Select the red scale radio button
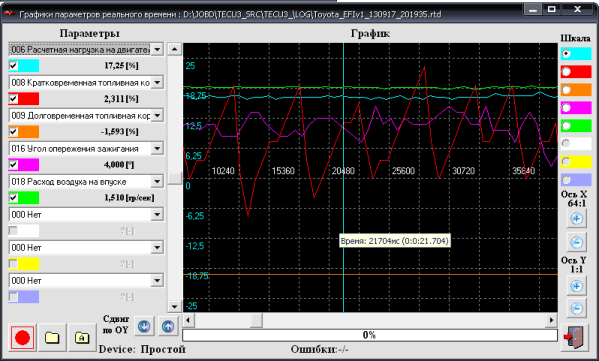Screen dimensions: 599x361 pyautogui.click(x=566, y=71)
